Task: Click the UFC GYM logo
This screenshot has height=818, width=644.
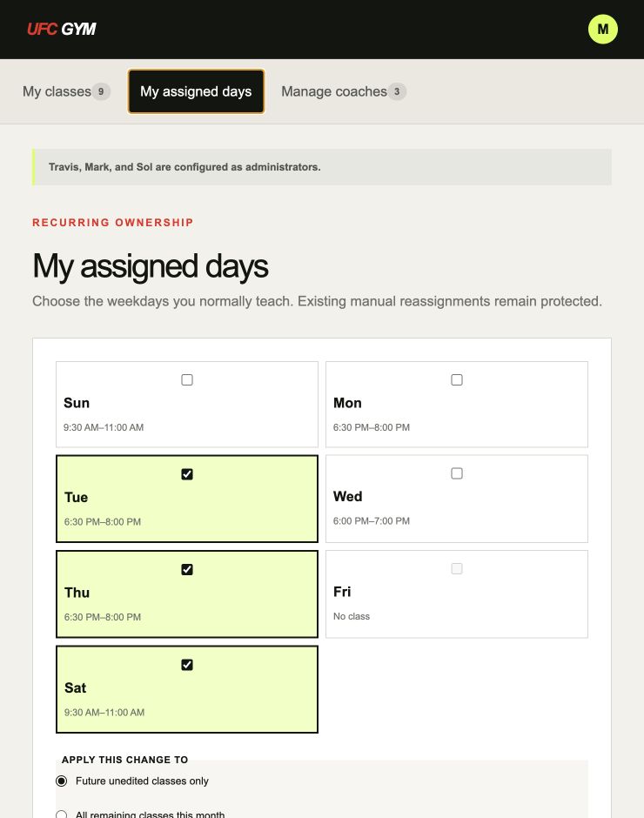Action: 62,29
